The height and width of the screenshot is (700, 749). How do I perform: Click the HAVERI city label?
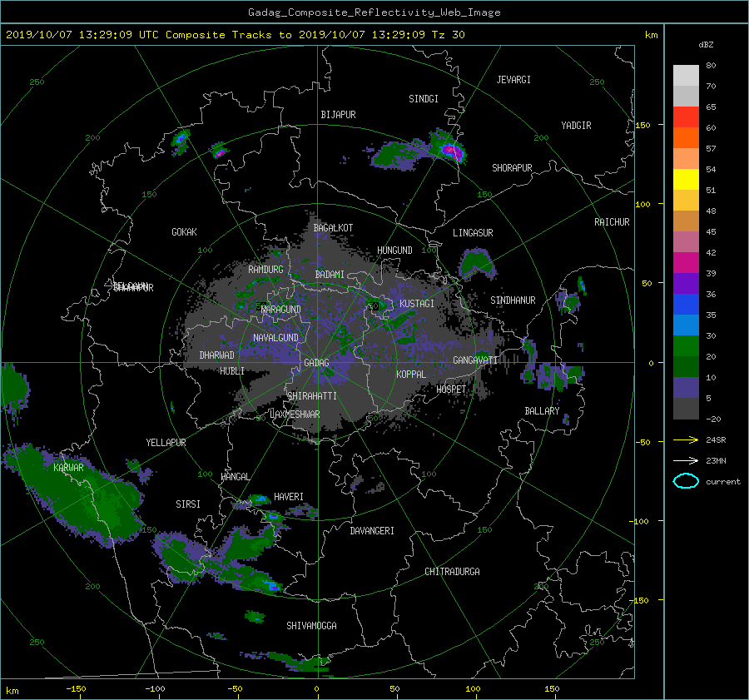click(x=289, y=497)
